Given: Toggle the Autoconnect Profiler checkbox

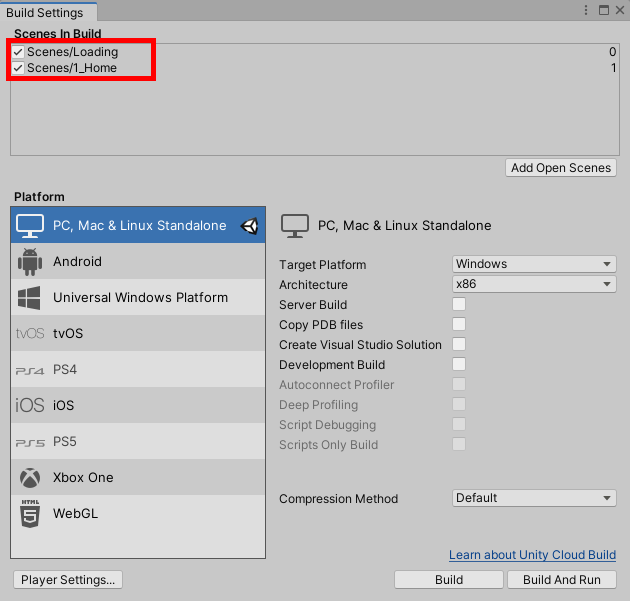Looking at the screenshot, I should 459,384.
